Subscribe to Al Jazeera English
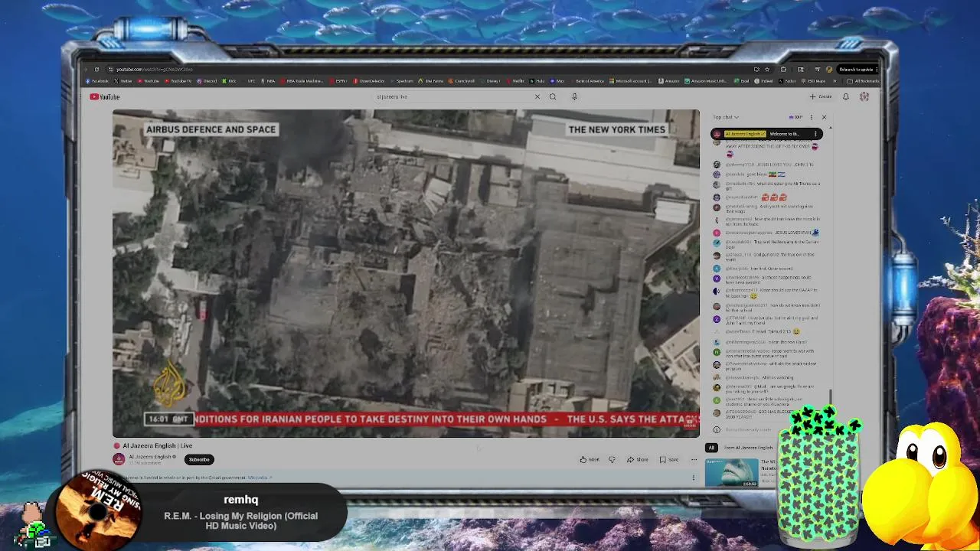Viewport: 980px width, 551px height. [199, 459]
